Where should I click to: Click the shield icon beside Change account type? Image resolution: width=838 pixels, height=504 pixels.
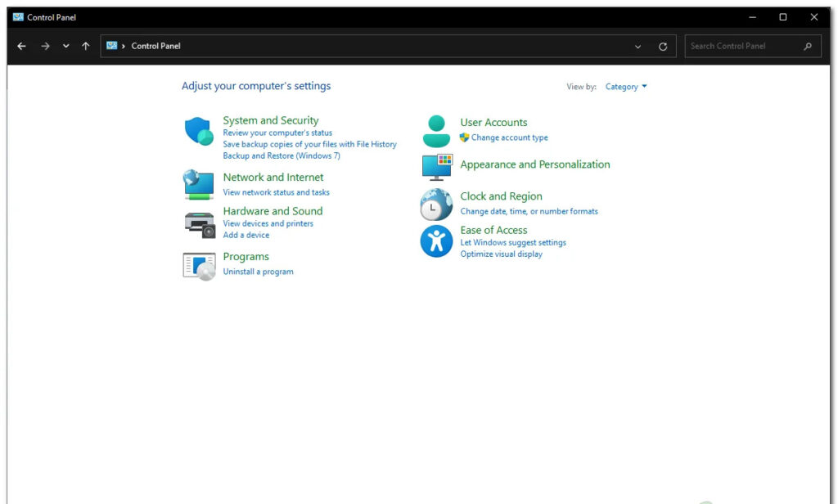464,137
